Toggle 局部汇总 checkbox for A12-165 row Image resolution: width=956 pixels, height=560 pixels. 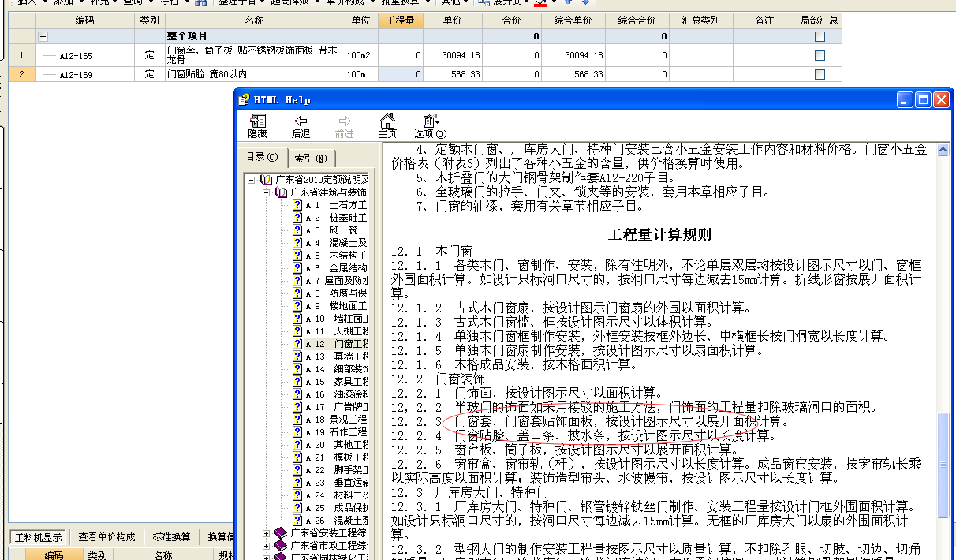click(820, 55)
